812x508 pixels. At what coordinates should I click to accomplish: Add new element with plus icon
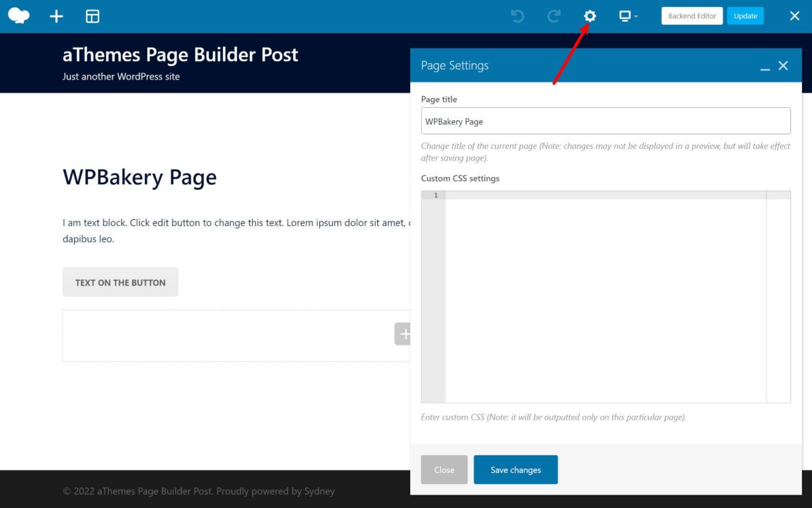56,16
